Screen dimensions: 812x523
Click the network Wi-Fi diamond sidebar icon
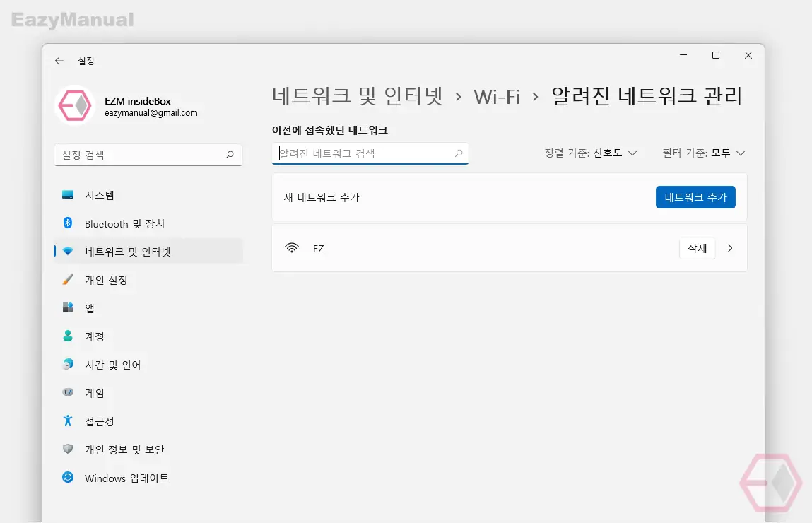point(68,251)
